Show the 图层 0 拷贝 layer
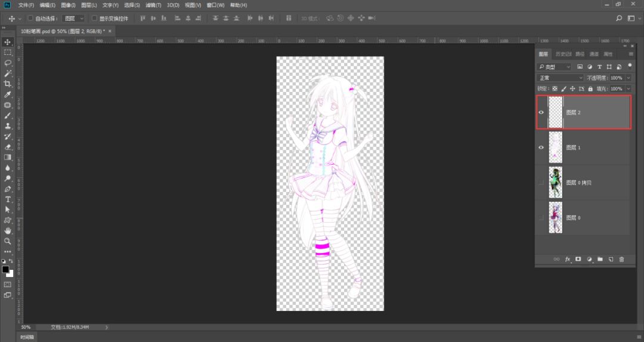Viewport: 644px width, 342px height. coord(541,183)
